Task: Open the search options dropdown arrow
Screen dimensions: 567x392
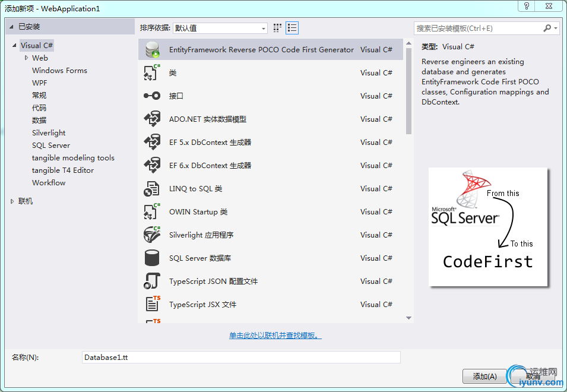Action: [556, 28]
